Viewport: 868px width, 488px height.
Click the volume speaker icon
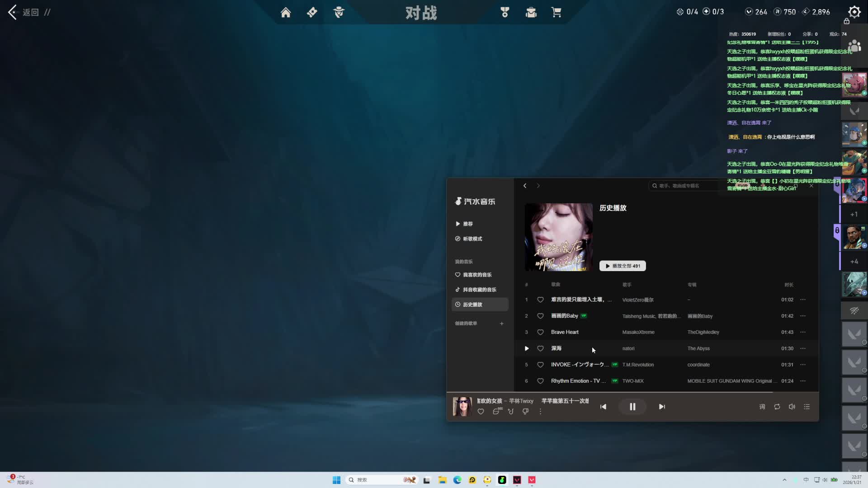(792, 407)
